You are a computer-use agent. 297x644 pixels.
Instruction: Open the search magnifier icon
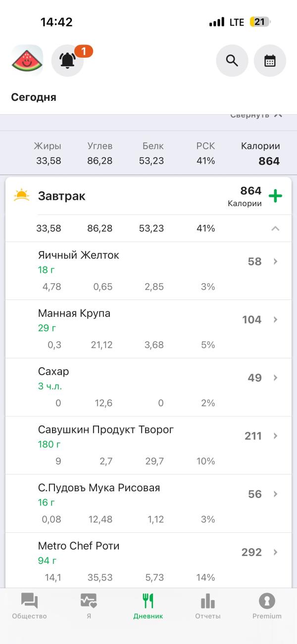click(x=232, y=61)
